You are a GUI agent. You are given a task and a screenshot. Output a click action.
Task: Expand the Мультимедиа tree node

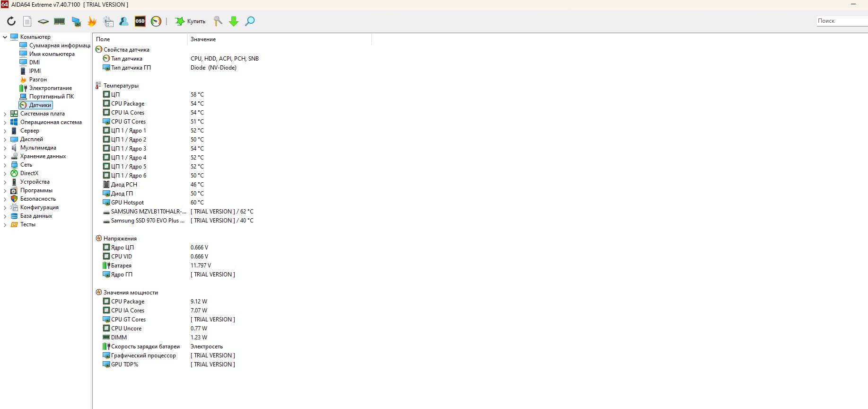[x=5, y=148]
